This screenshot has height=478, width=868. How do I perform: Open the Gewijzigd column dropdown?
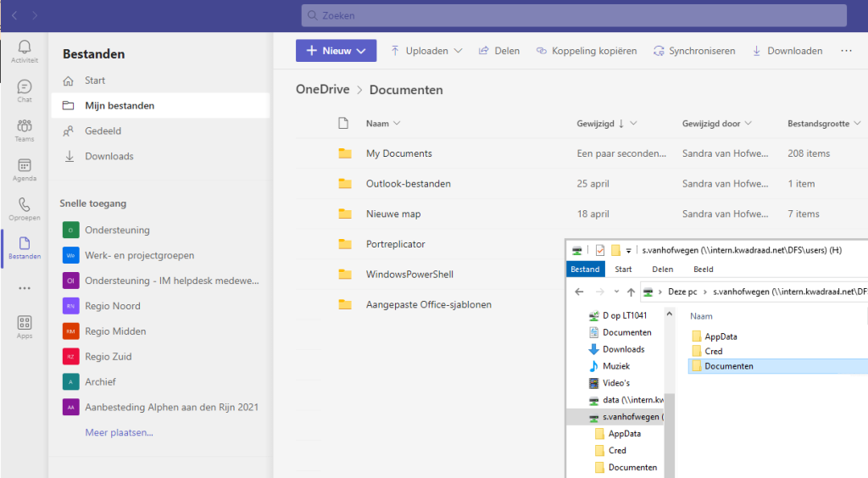(x=633, y=124)
